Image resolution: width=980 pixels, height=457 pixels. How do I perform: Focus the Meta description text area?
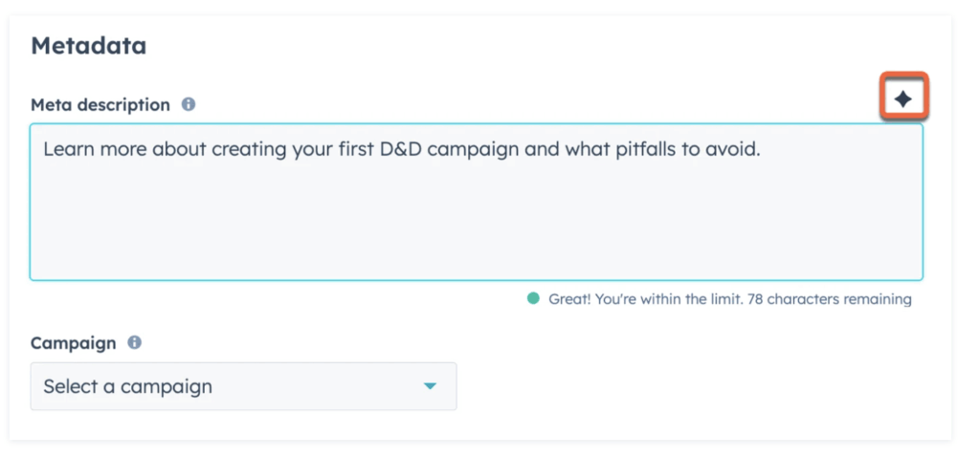(477, 202)
